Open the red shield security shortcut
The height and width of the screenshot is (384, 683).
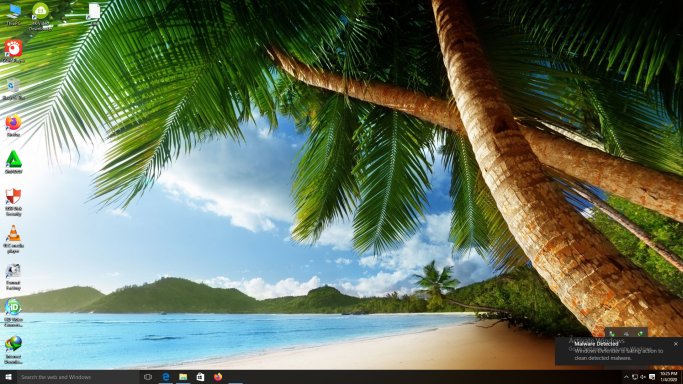[x=13, y=202]
